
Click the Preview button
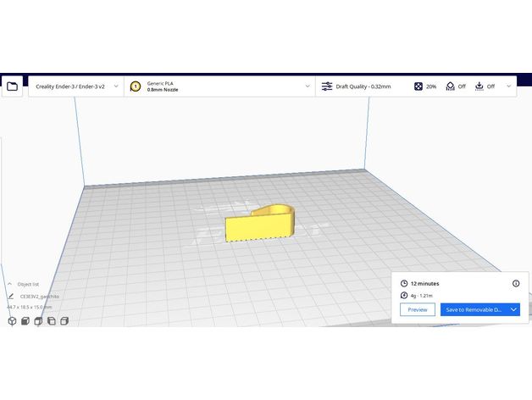coord(418,310)
